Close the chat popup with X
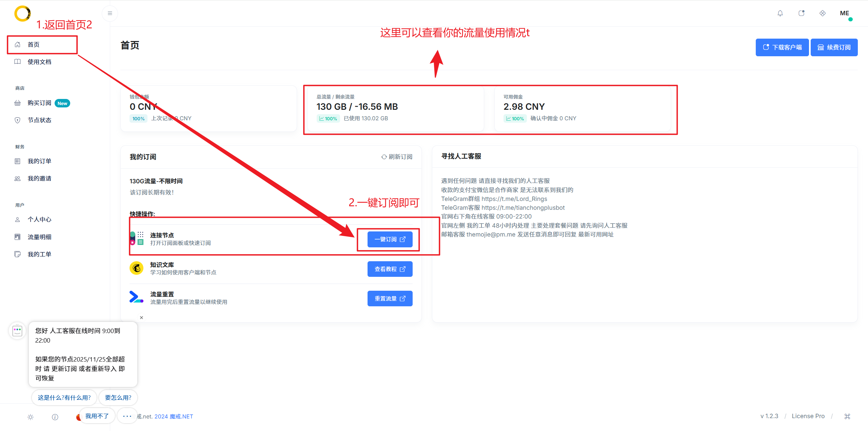Image resolution: width=868 pixels, height=431 pixels. coord(141,317)
